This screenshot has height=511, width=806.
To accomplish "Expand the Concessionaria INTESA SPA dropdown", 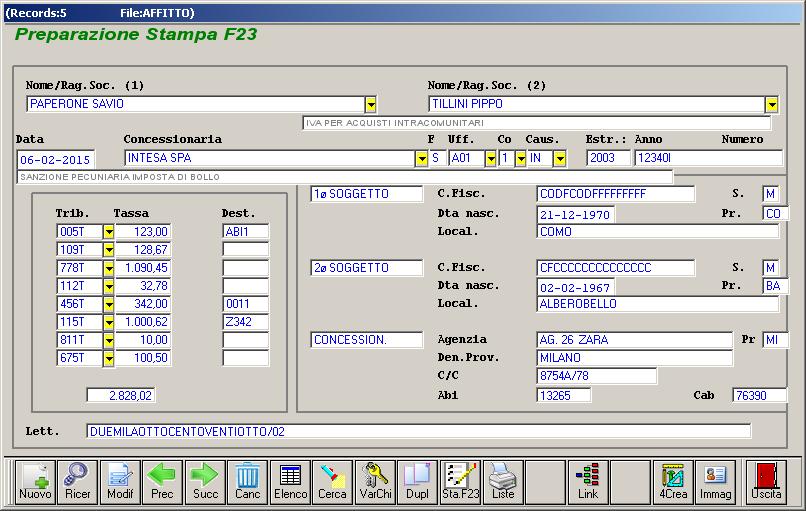I will pyautogui.click(x=421, y=158).
